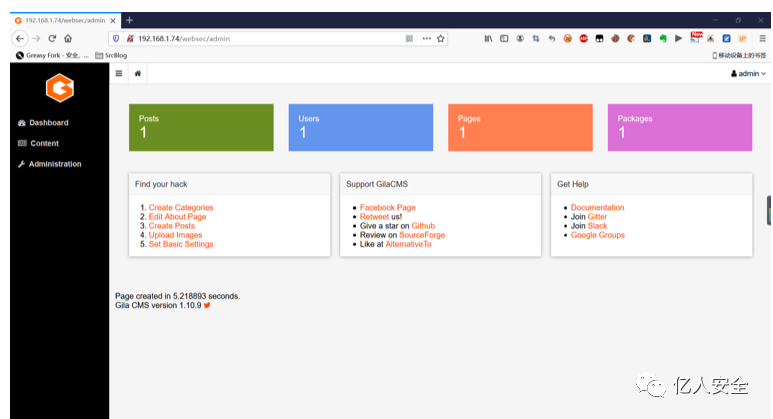Screen dimensions: 773x419
Task: Go back with the browser back arrow
Action: coord(20,38)
